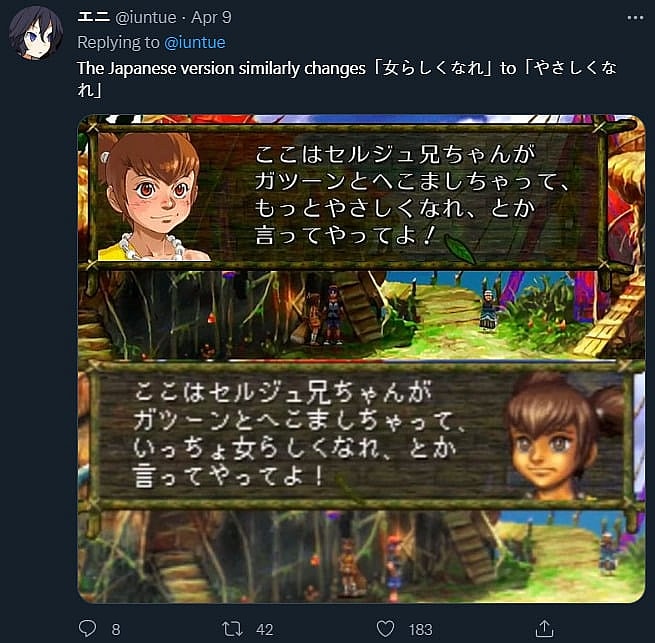Open the share icon below the tweet
The width and height of the screenshot is (655, 643).
545,628
